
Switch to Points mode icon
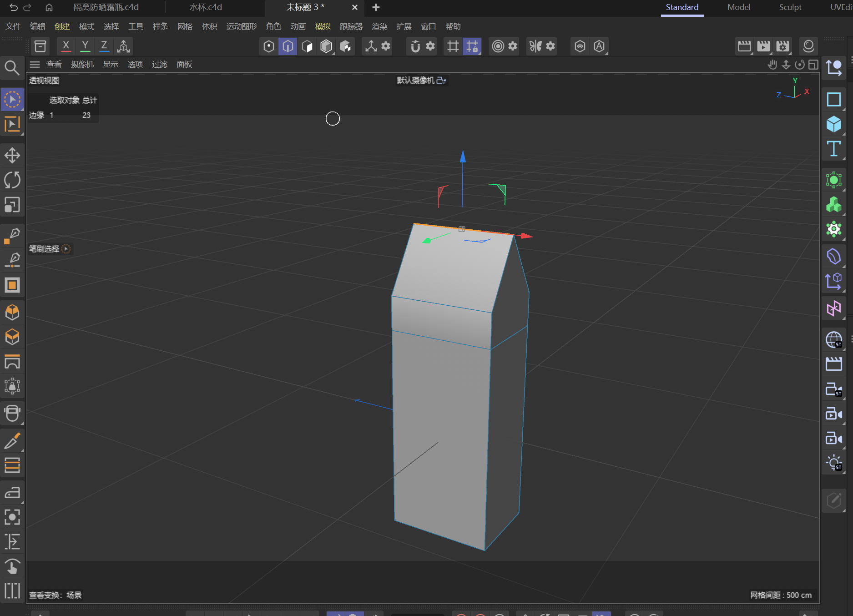269,46
